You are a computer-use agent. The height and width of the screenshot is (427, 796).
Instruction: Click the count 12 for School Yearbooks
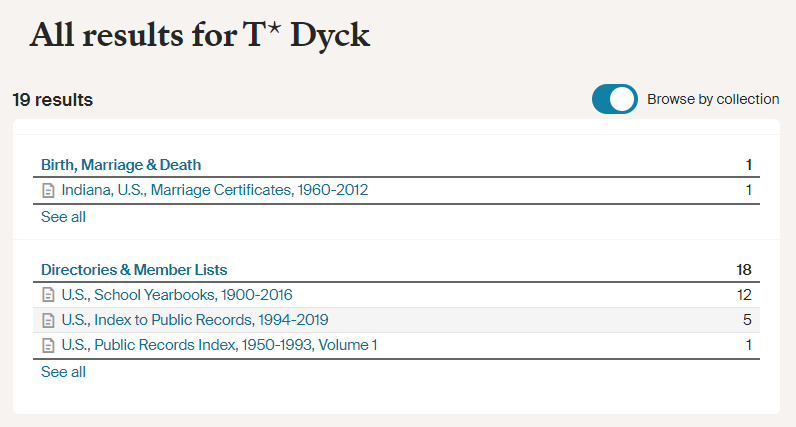[744, 295]
